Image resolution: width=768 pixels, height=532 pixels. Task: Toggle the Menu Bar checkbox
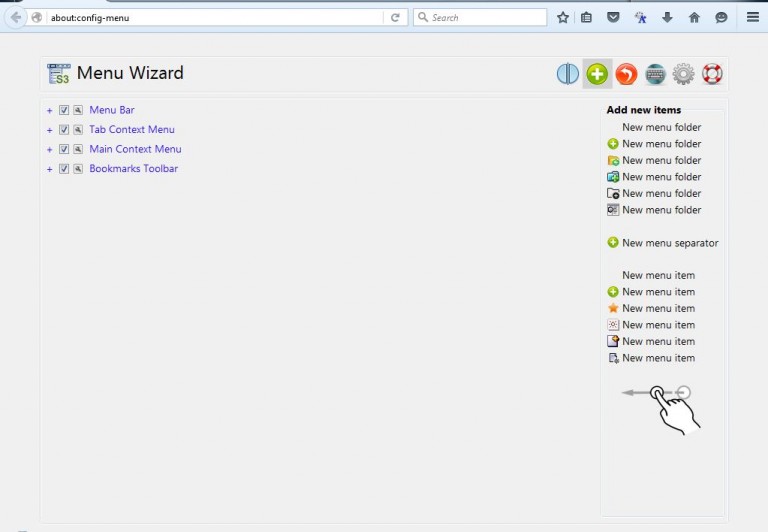tap(64, 110)
